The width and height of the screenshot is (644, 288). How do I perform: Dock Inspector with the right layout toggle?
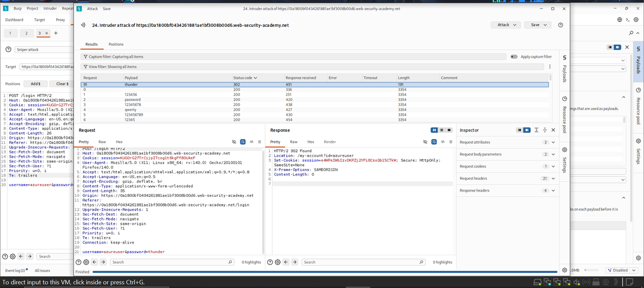pos(527,130)
